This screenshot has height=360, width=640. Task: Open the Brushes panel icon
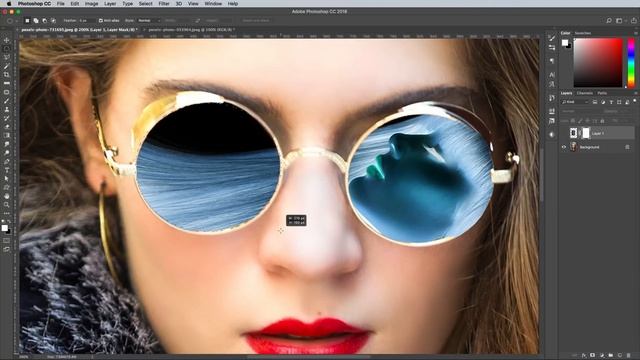pyautogui.click(x=552, y=38)
